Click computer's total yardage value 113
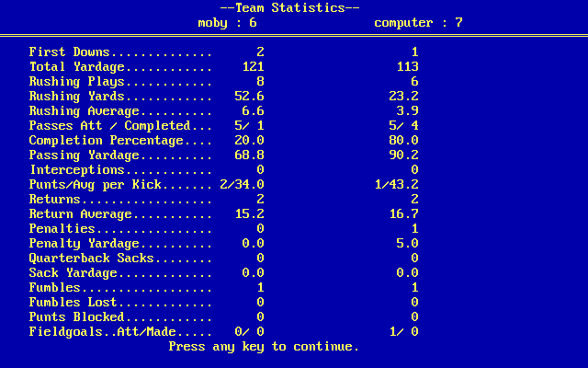This screenshot has height=368, width=588. coord(408,66)
